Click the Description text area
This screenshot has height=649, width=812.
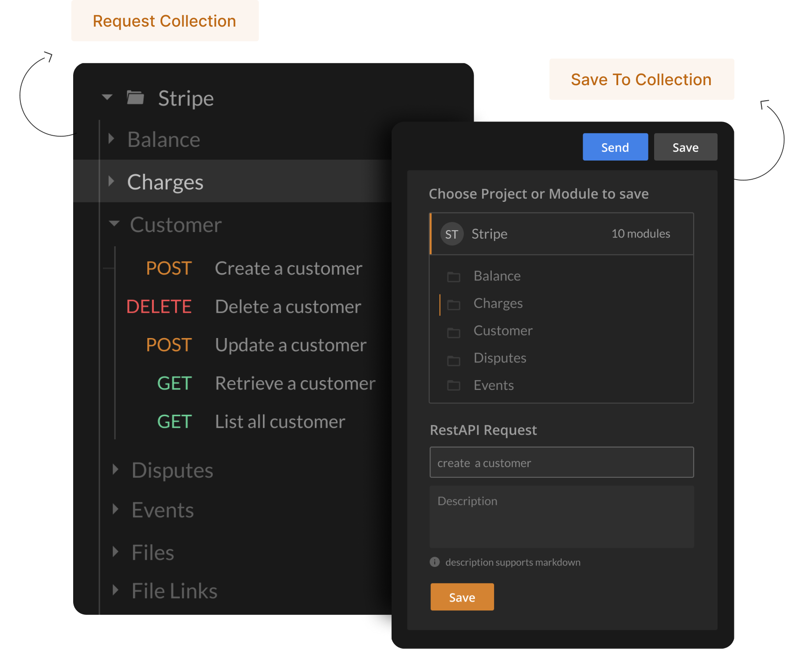(x=561, y=517)
